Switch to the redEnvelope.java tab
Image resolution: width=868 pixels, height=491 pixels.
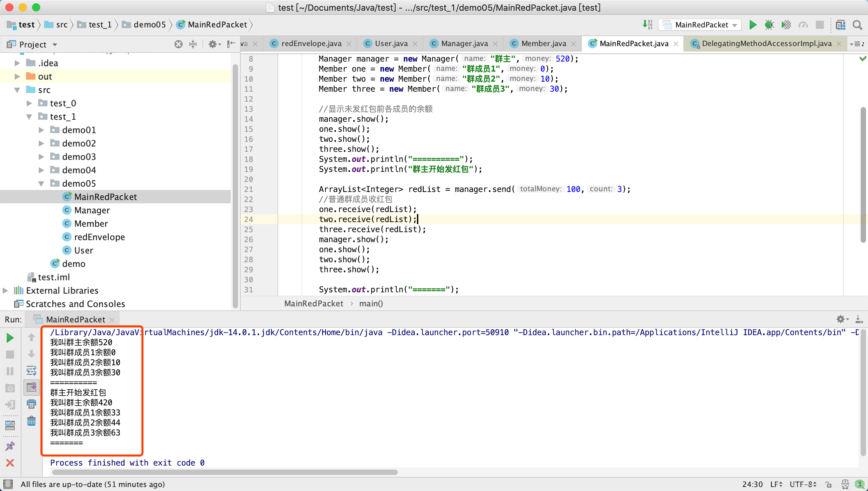point(311,43)
